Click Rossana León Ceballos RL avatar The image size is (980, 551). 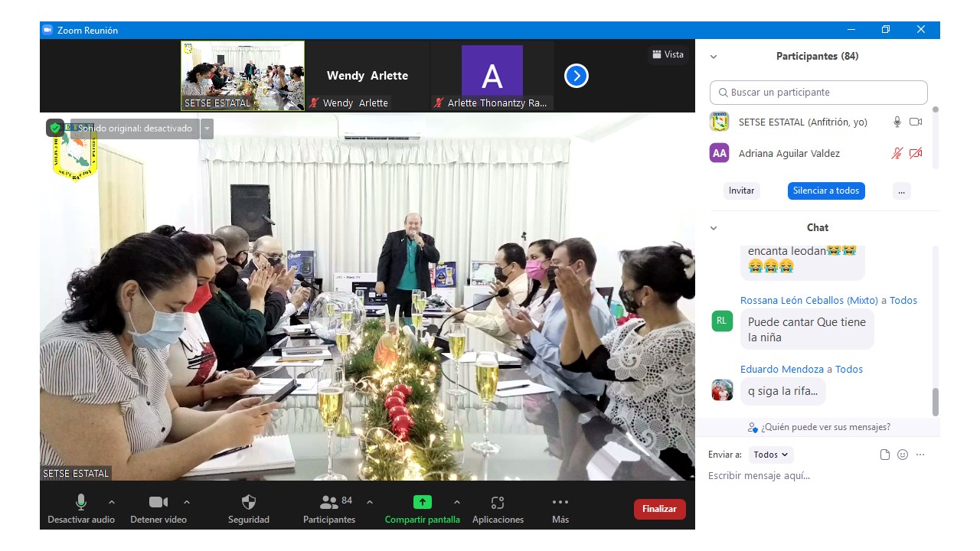point(722,321)
